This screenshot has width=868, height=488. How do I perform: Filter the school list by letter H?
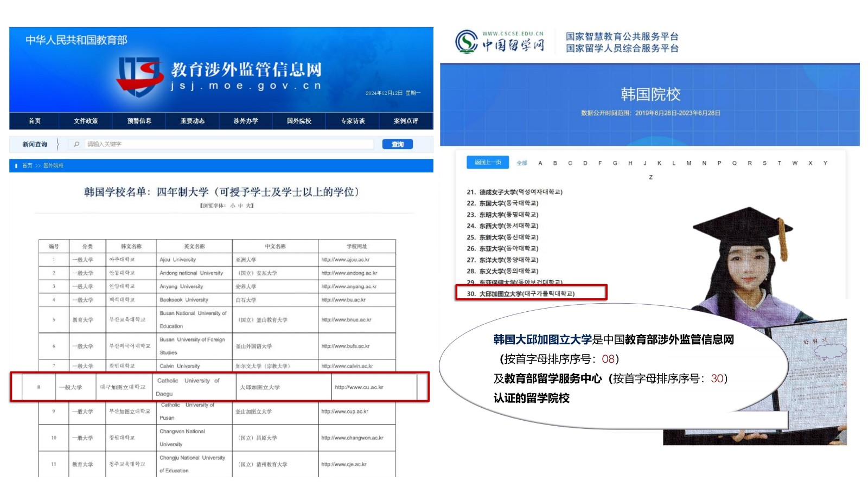tap(630, 163)
